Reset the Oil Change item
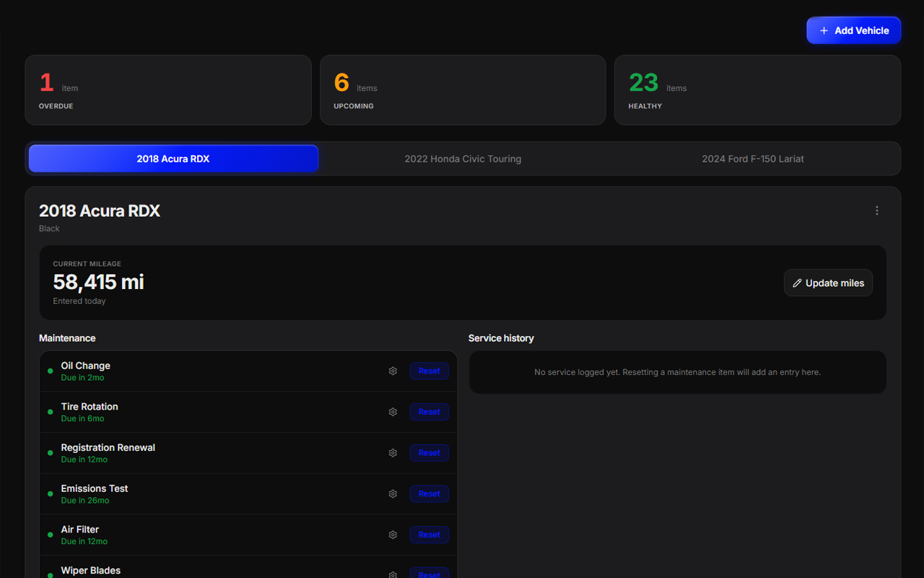 [430, 371]
